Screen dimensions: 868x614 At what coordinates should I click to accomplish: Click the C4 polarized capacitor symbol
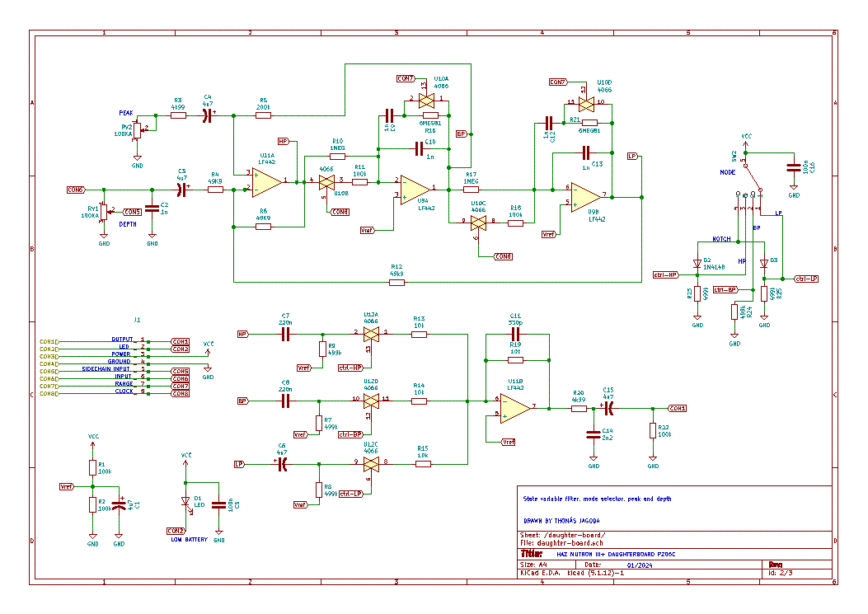(207, 115)
